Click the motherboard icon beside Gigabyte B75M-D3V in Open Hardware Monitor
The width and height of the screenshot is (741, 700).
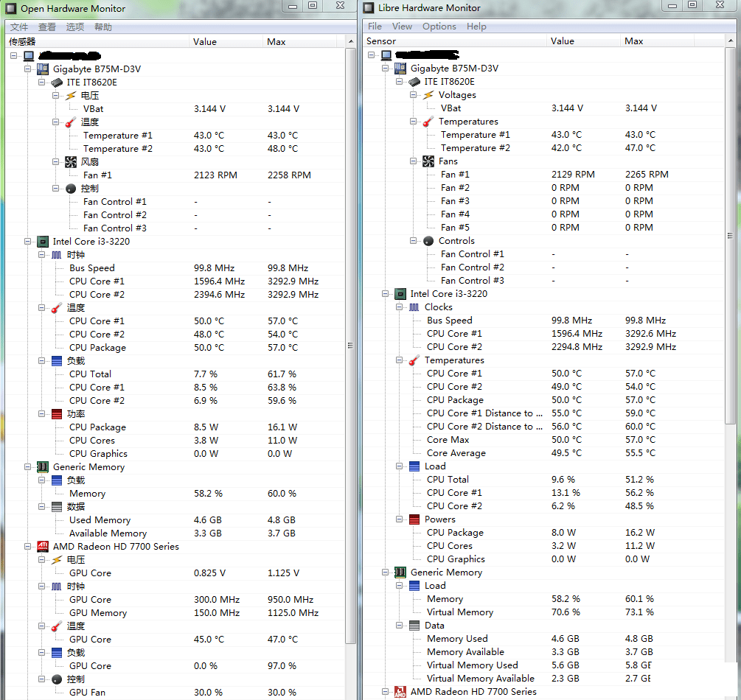click(43, 69)
